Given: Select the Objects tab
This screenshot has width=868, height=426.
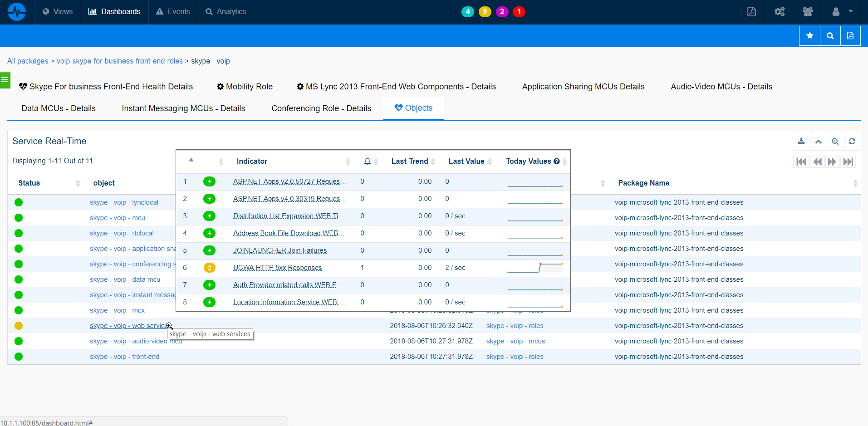Looking at the screenshot, I should [413, 108].
